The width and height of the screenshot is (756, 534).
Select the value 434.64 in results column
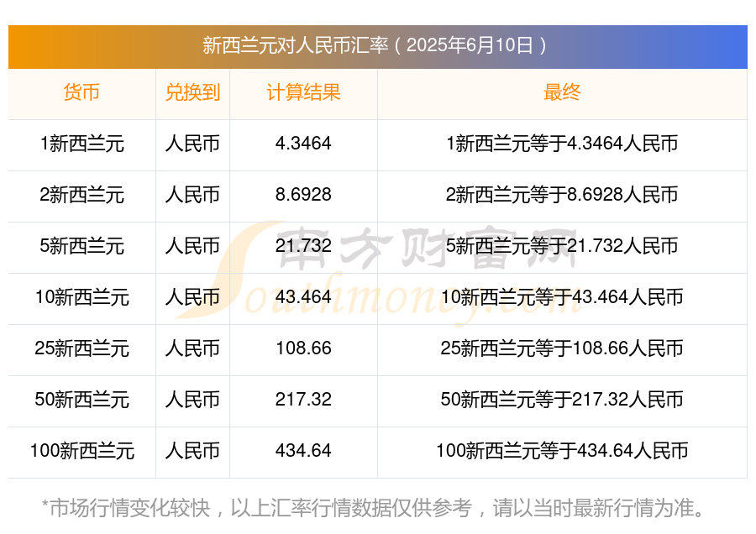point(303,451)
